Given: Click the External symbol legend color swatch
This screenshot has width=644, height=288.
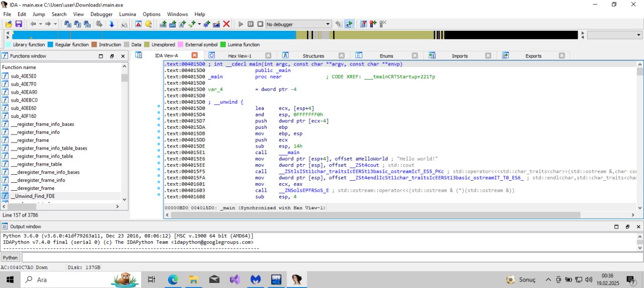Looking at the screenshot, I should pyautogui.click(x=181, y=44).
